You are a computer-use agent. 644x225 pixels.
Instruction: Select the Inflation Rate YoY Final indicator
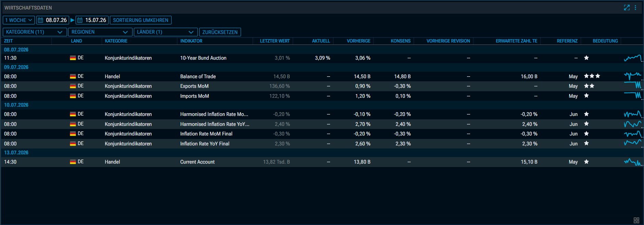pyautogui.click(x=205, y=144)
